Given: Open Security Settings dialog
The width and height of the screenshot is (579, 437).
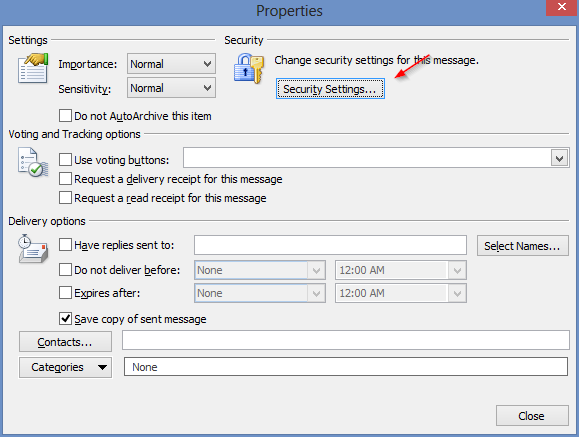Looking at the screenshot, I should pyautogui.click(x=330, y=89).
